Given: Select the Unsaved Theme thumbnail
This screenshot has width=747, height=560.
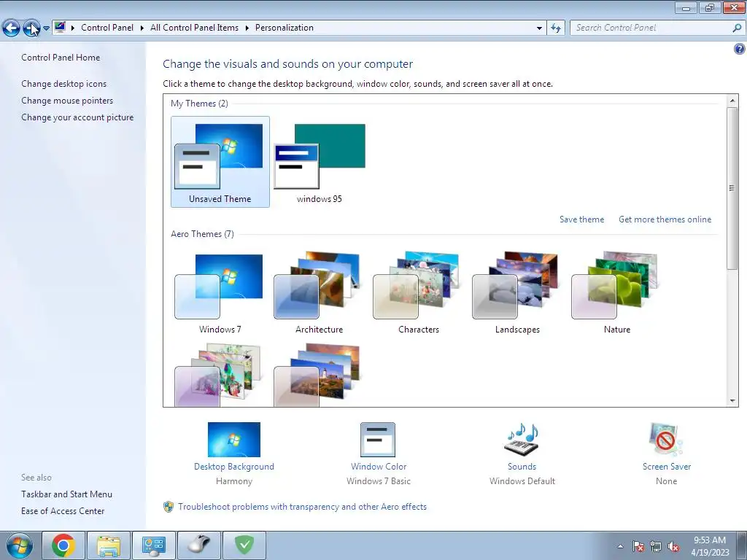Looking at the screenshot, I should tap(220, 162).
